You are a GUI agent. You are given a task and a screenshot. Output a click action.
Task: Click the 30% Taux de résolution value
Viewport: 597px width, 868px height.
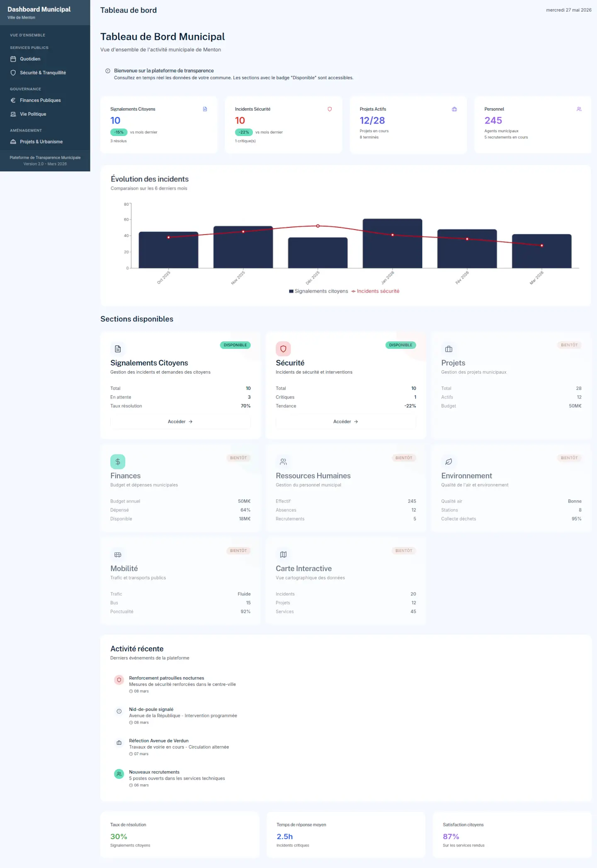coord(119,837)
